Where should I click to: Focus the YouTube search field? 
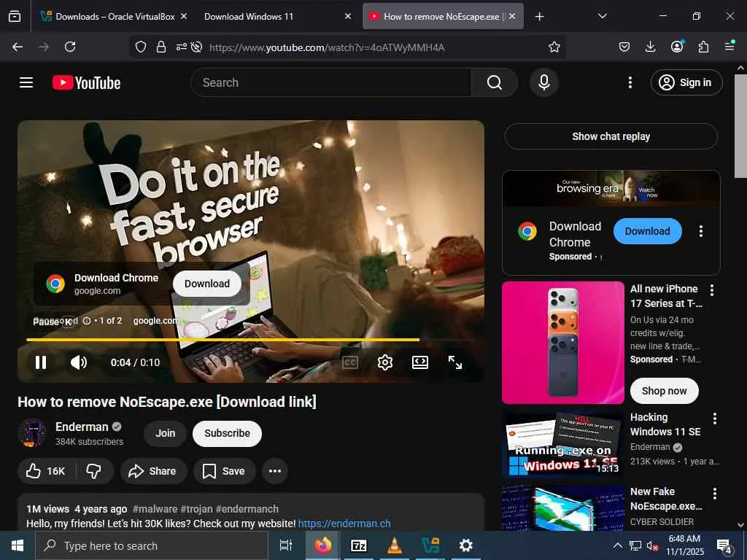pyautogui.click(x=331, y=83)
